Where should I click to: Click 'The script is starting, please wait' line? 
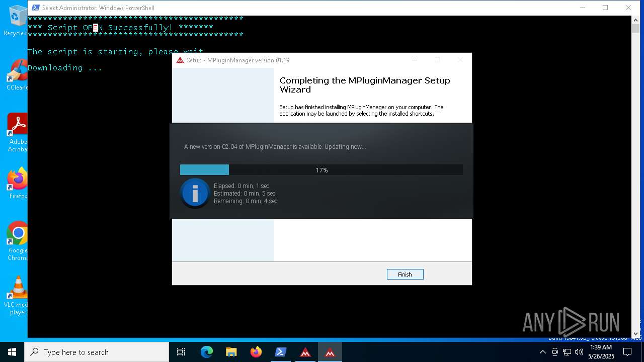click(x=116, y=52)
